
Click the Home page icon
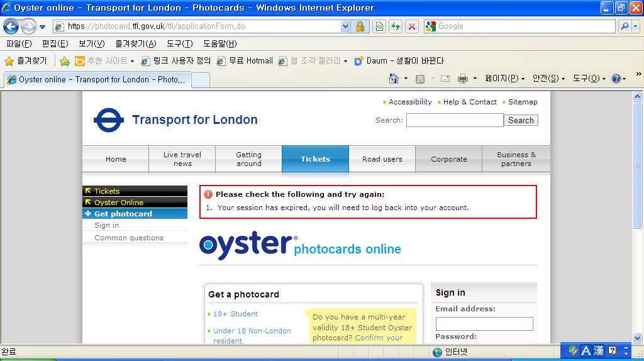(x=394, y=79)
